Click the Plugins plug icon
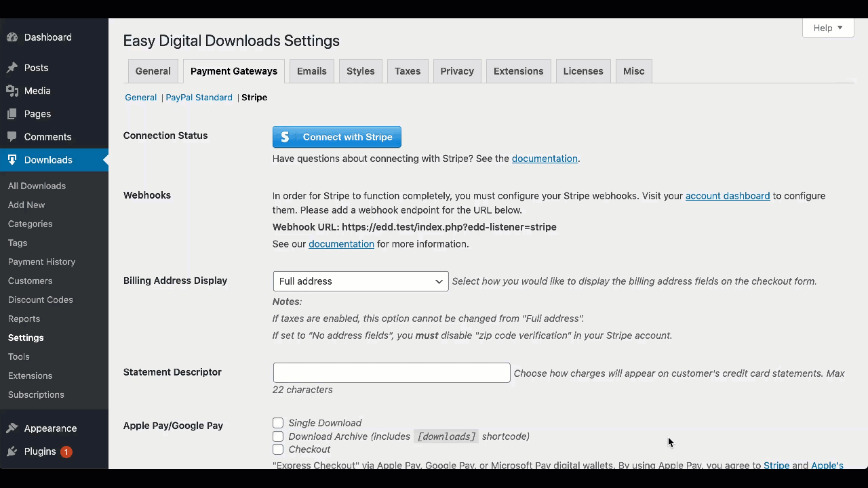 [x=12, y=451]
